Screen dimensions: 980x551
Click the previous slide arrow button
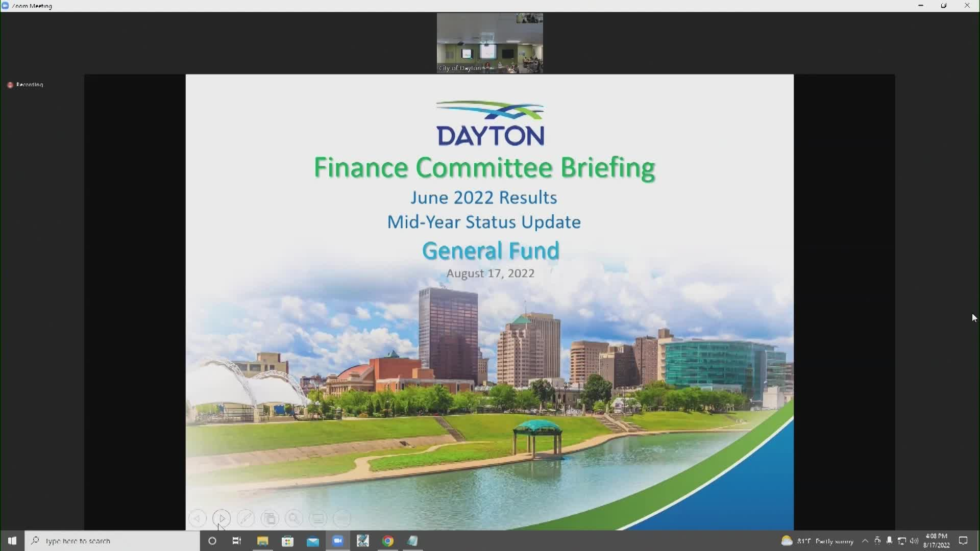point(197,519)
